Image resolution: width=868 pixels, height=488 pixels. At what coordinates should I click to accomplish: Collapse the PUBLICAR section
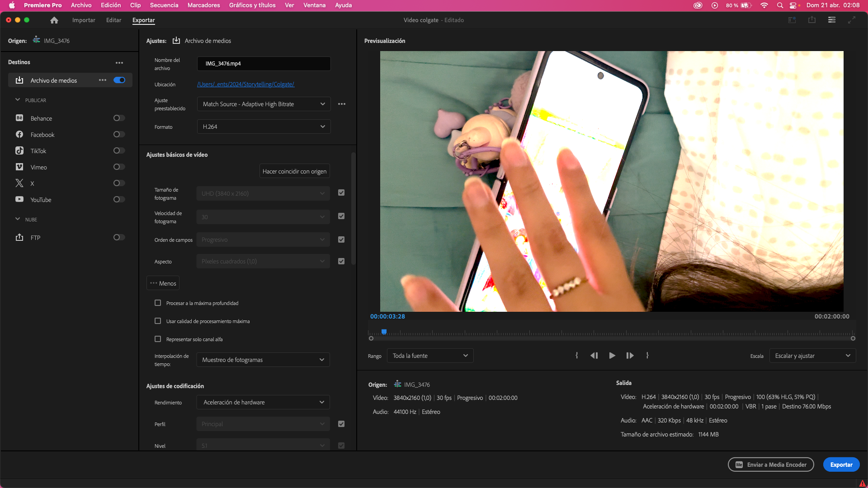pos(18,100)
